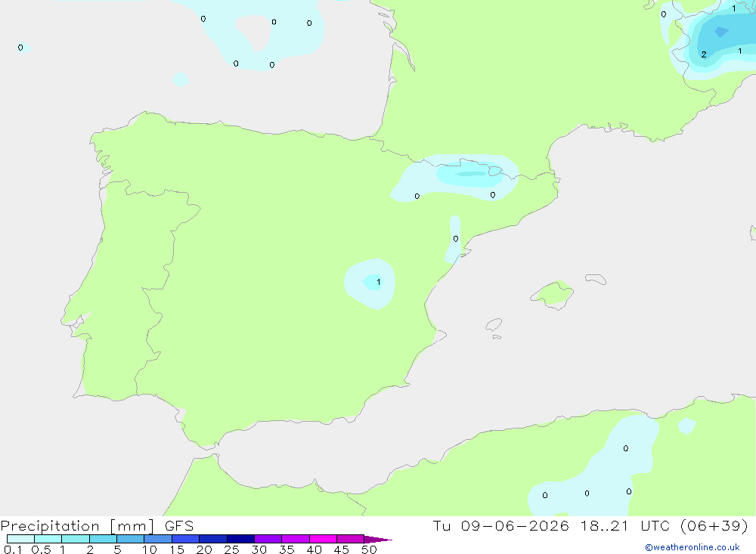Click the 40–45 mm magenta legend swatch

(x=323, y=539)
